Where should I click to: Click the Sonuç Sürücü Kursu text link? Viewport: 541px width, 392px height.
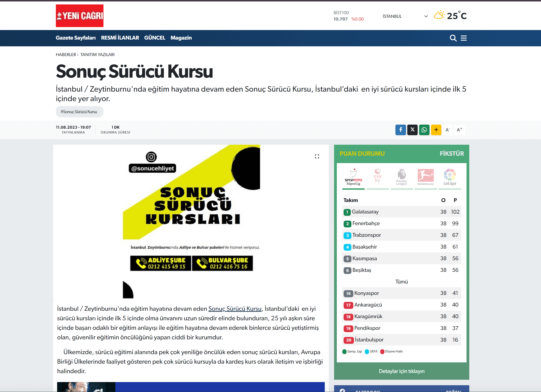click(235, 309)
